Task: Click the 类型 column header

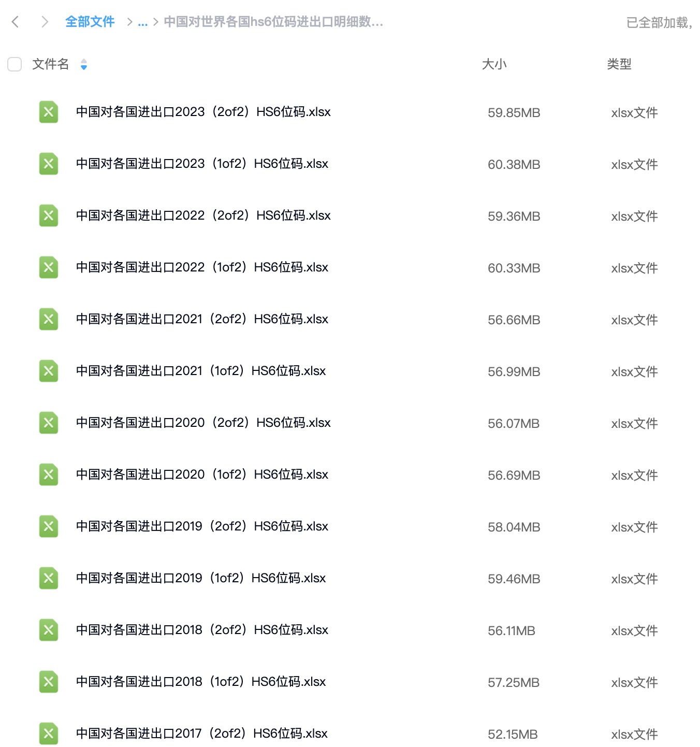Action: coord(619,64)
